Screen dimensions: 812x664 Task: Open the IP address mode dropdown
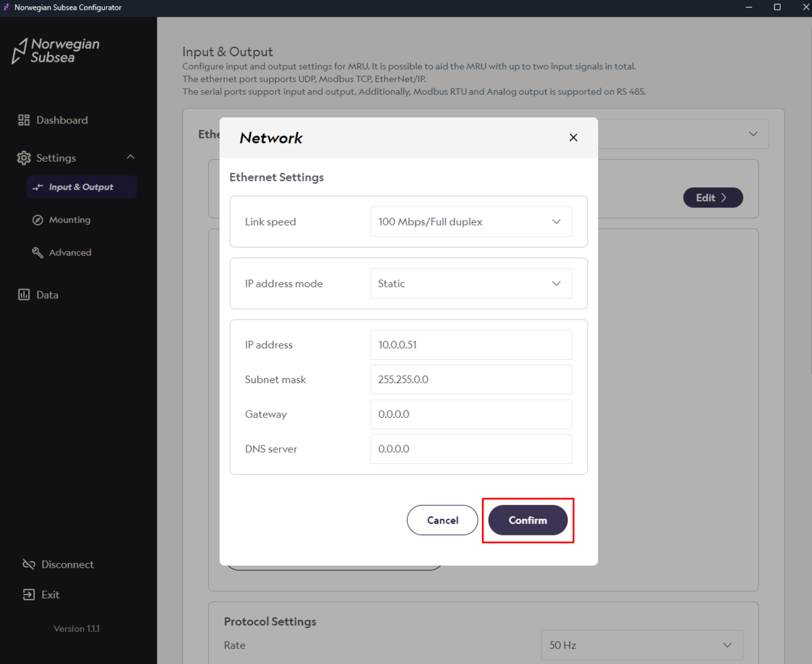(471, 284)
